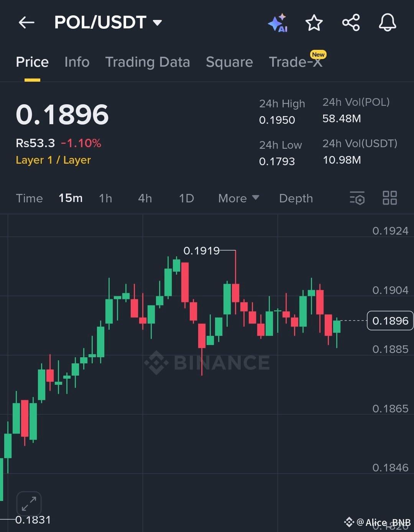Select the 1h interval
Image resolution: width=414 pixels, height=532 pixels.
(x=105, y=198)
